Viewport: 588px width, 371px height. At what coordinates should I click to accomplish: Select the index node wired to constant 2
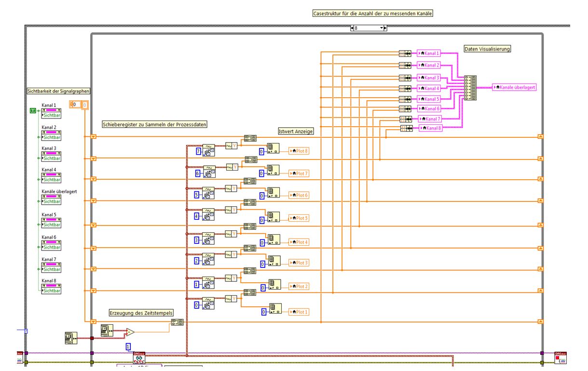coord(209,259)
